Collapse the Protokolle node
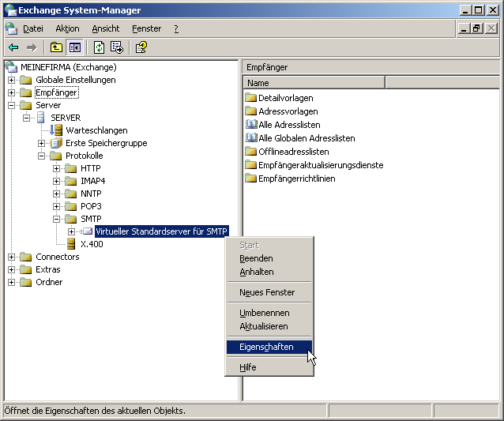This screenshot has height=421, width=504. pyautogui.click(x=41, y=156)
